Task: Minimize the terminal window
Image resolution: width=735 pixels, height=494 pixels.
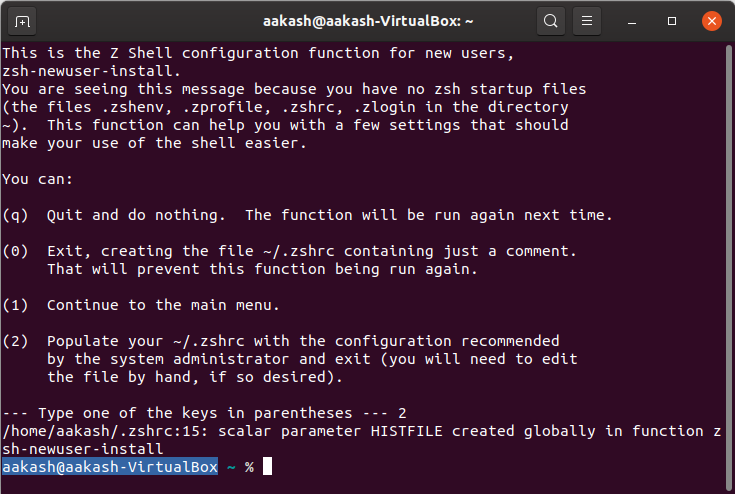Action: (x=636, y=20)
